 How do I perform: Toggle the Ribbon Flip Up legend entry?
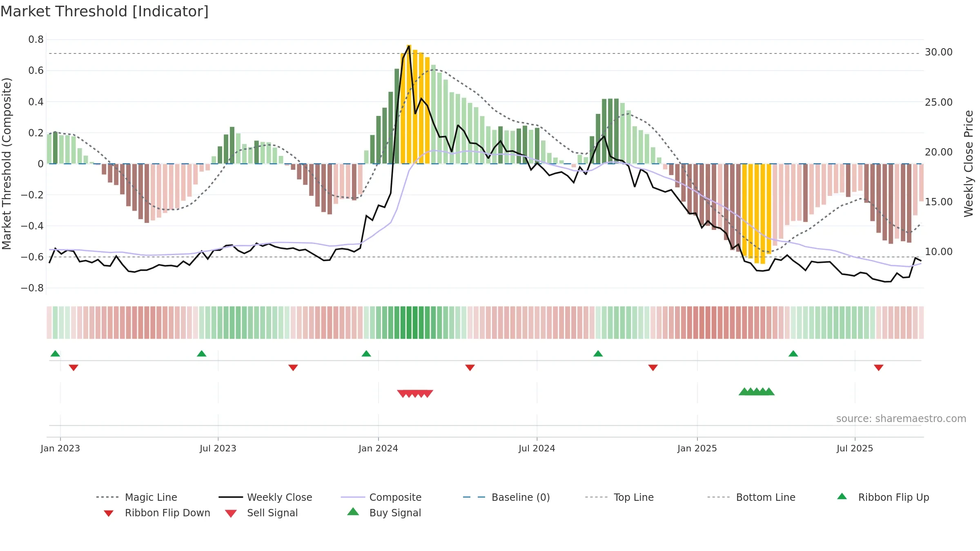tap(883, 497)
